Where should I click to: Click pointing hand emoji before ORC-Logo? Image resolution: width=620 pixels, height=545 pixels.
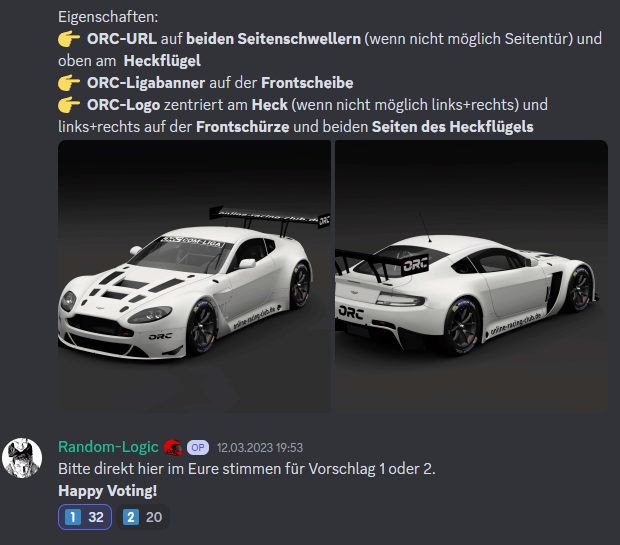pyautogui.click(x=69, y=105)
